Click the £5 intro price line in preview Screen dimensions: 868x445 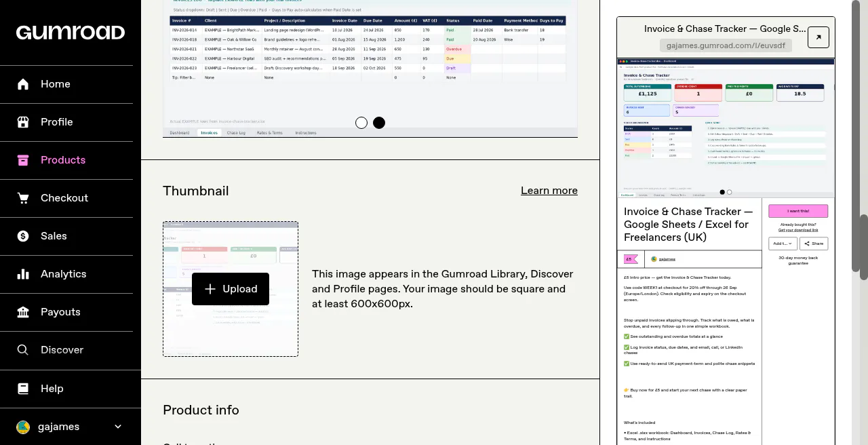[677, 277]
